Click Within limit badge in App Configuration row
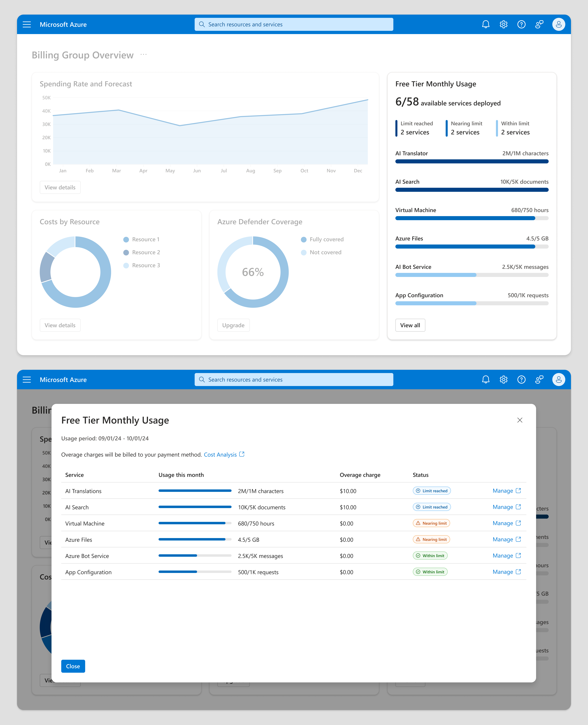588x725 pixels. 430,572
